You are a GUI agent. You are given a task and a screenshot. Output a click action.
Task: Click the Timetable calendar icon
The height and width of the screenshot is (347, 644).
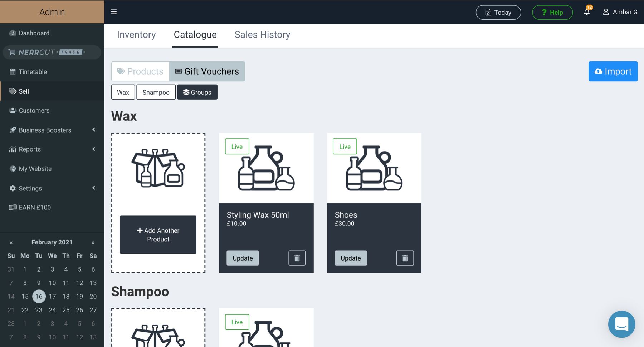click(x=13, y=71)
